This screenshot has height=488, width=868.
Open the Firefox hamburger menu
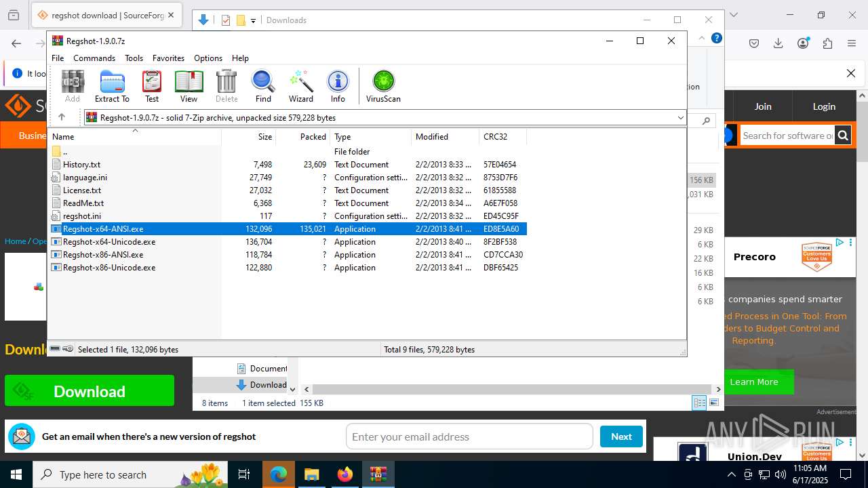[x=852, y=43]
